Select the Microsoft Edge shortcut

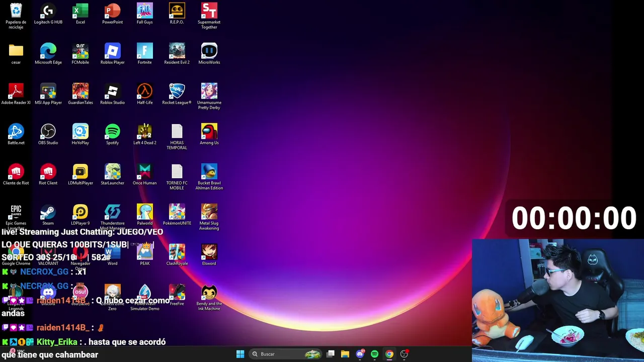[x=48, y=54]
